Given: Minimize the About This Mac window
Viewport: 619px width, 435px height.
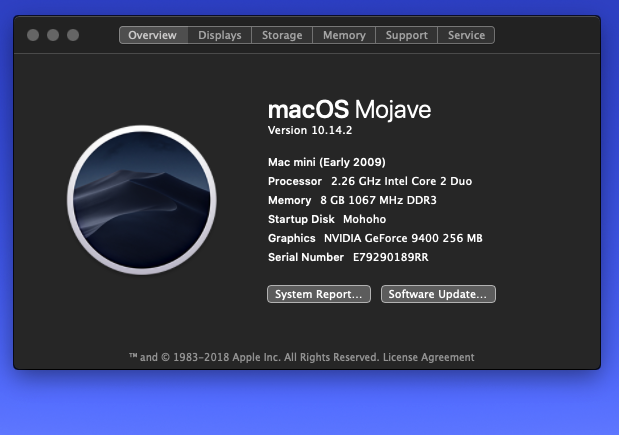Looking at the screenshot, I should pyautogui.click(x=53, y=35).
